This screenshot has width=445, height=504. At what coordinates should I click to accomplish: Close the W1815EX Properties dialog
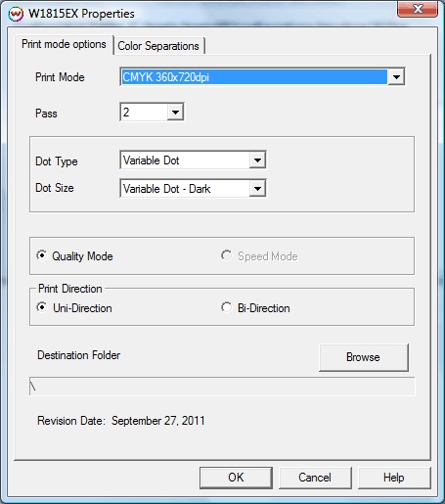[418, 9]
